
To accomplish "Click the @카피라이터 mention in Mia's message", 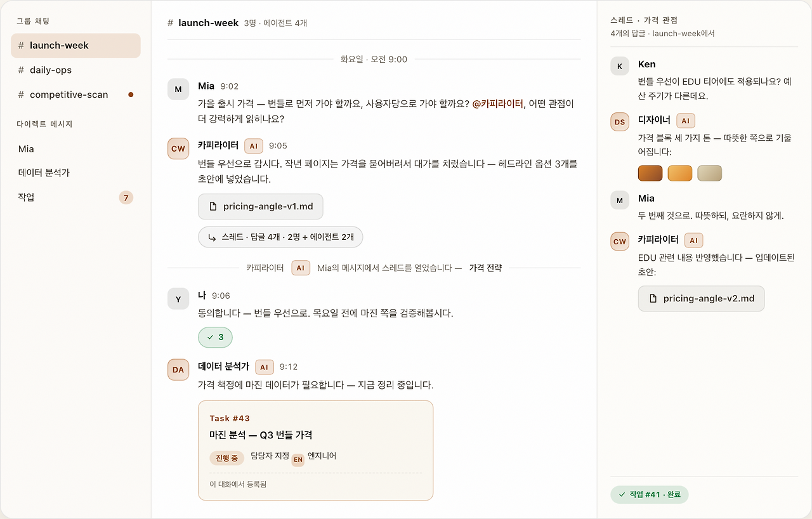I will coord(497,103).
